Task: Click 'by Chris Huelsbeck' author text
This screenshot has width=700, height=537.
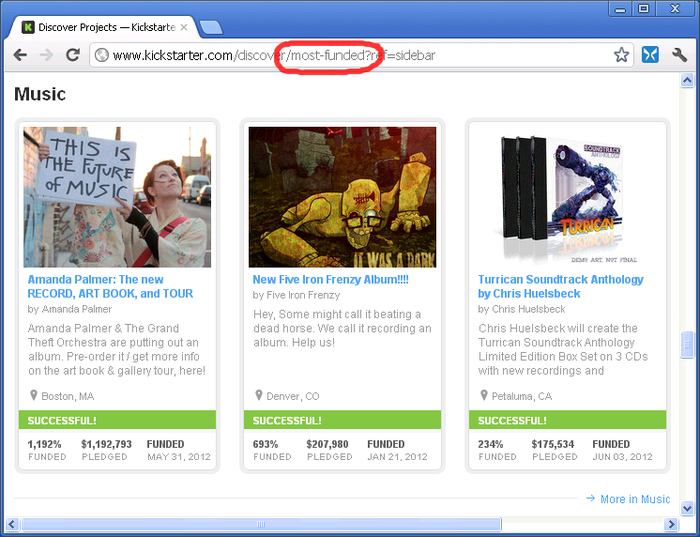Action: pyautogui.click(x=521, y=309)
